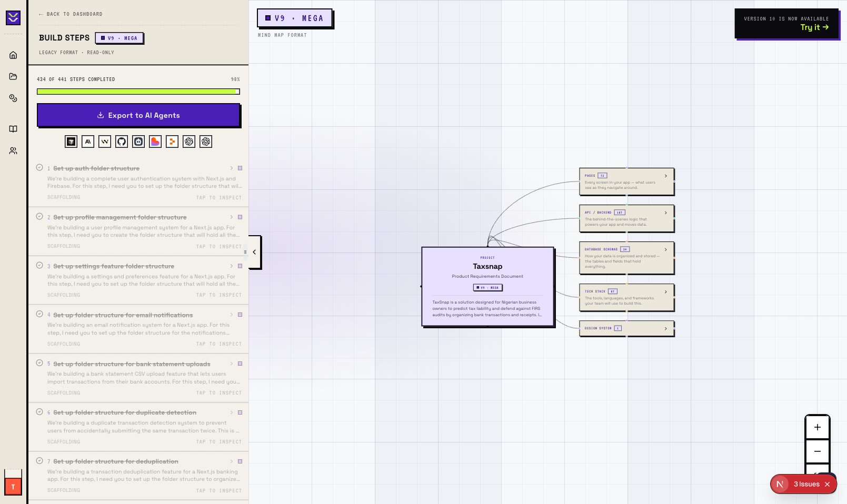
Task: Expand step 1 auth folder chevron
Action: [232, 168]
